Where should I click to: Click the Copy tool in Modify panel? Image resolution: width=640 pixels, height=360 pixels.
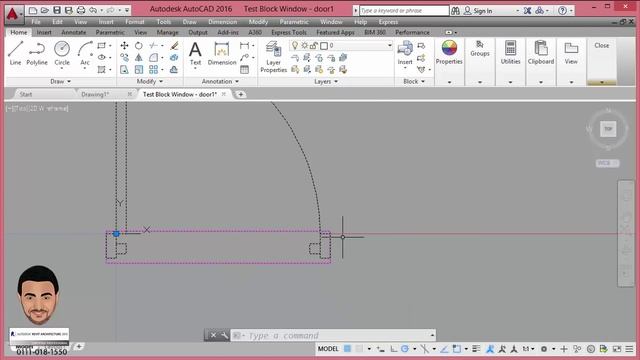pos(124,58)
